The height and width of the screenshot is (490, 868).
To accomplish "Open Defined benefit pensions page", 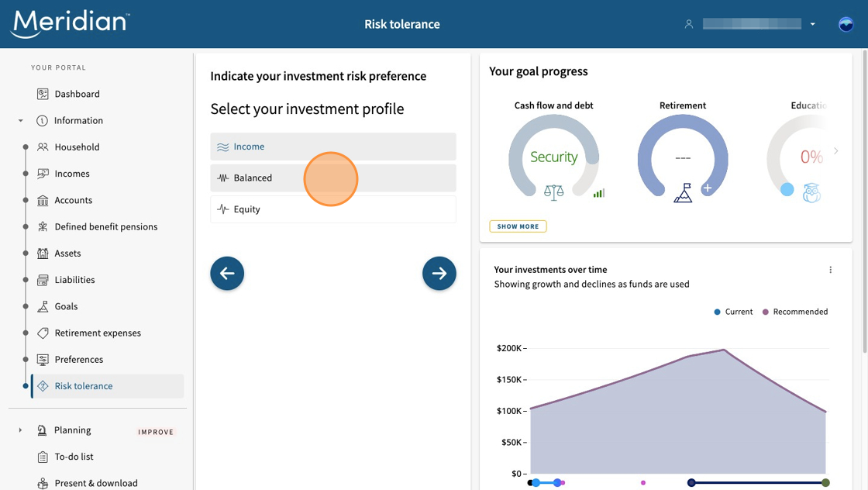I will pyautogui.click(x=105, y=227).
